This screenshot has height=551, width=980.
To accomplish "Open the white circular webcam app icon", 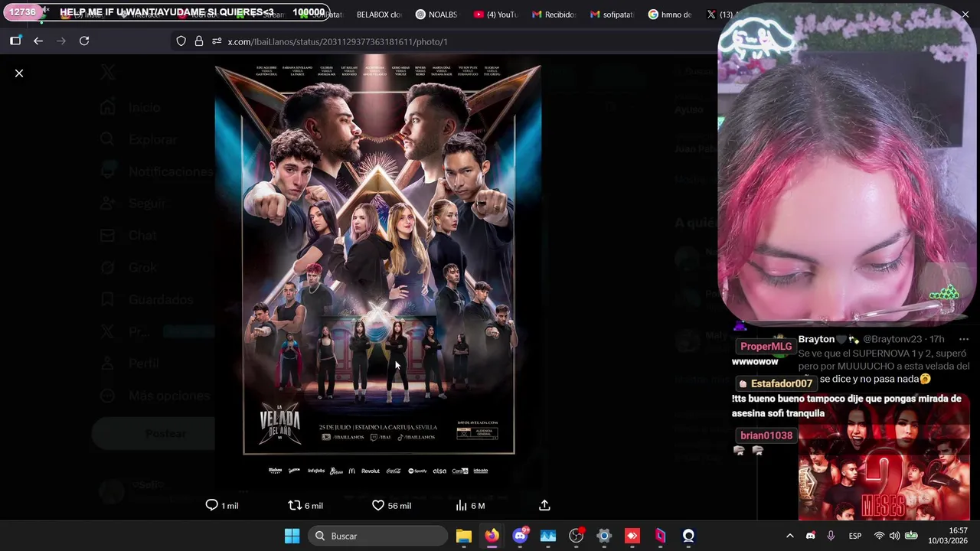I will tap(688, 536).
